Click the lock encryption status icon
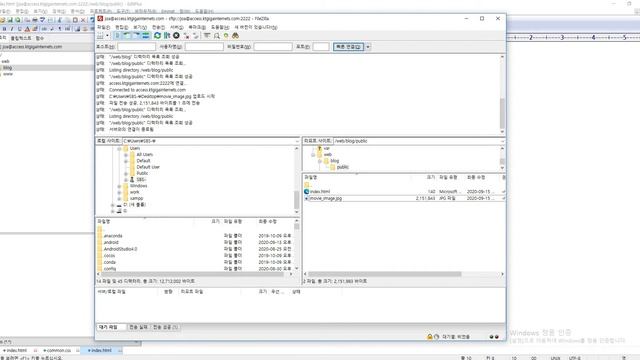The width and height of the screenshot is (640, 360). (429, 337)
